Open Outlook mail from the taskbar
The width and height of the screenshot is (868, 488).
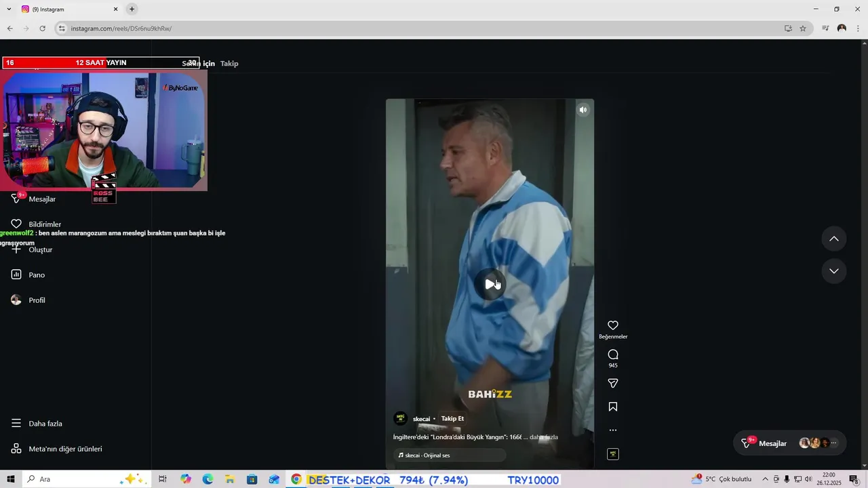coord(274,479)
